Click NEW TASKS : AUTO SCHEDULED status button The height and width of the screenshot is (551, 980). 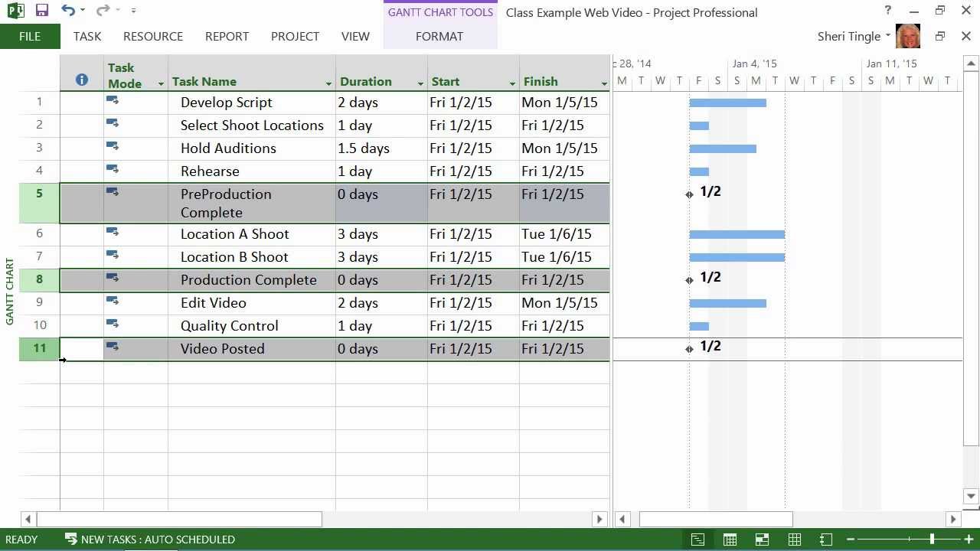(150, 540)
